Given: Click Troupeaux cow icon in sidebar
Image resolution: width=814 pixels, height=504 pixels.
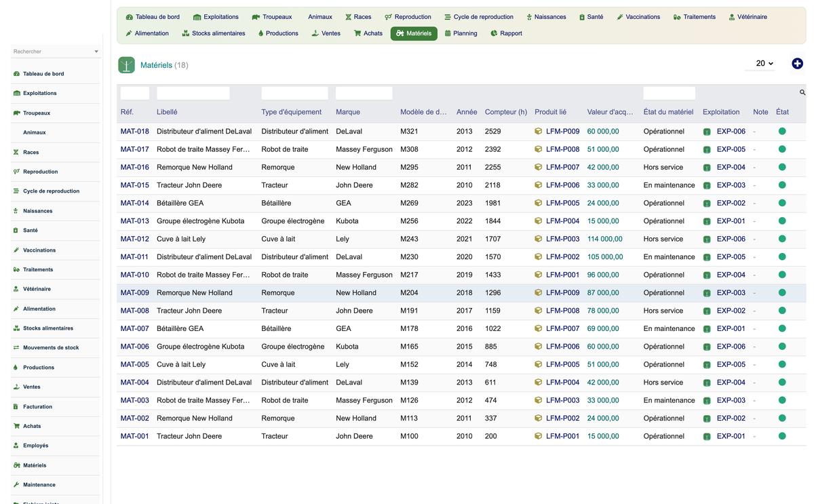Looking at the screenshot, I should (16, 113).
